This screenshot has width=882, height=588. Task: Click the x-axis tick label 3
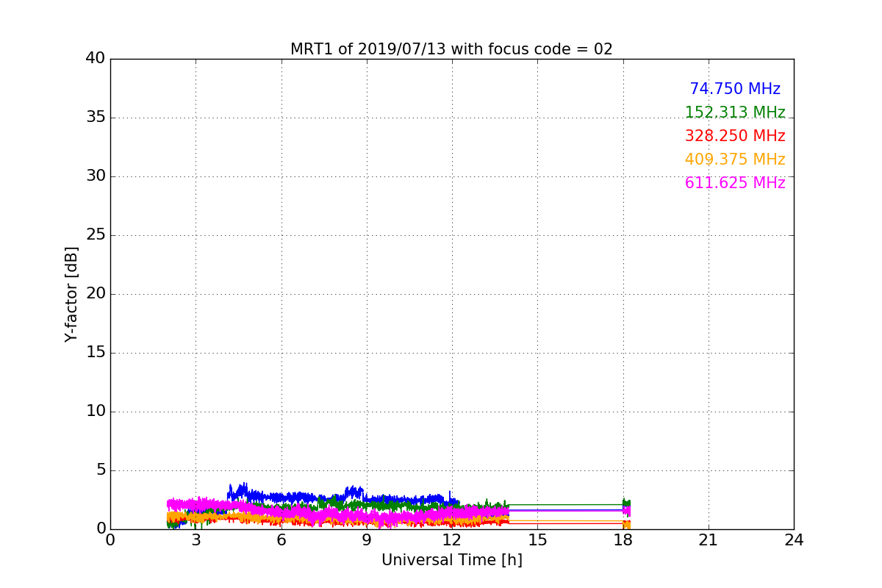(196, 540)
